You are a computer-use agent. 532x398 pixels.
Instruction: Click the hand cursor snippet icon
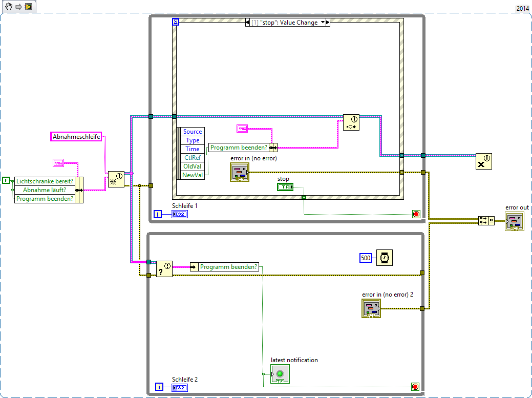pos(9,7)
